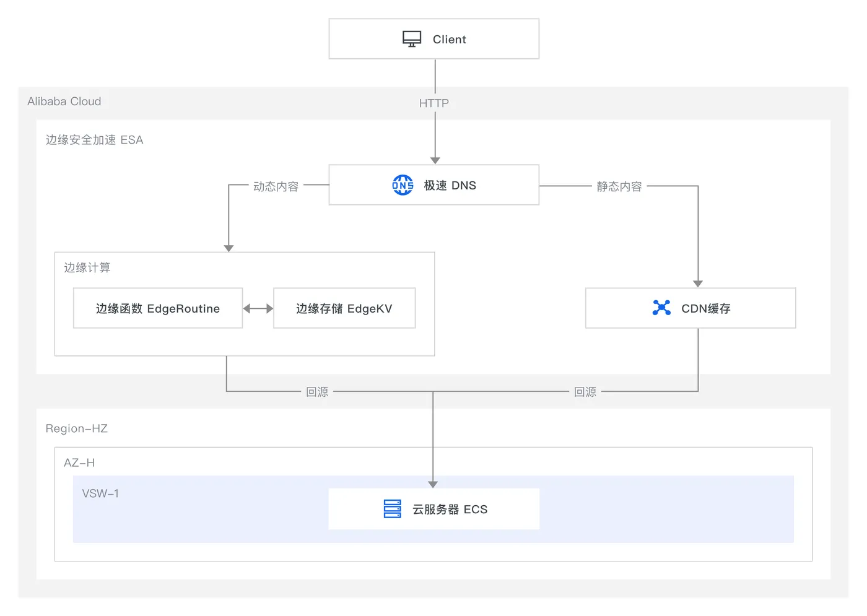Click the 静态内容 arrow label
867x616 pixels.
pos(619,186)
